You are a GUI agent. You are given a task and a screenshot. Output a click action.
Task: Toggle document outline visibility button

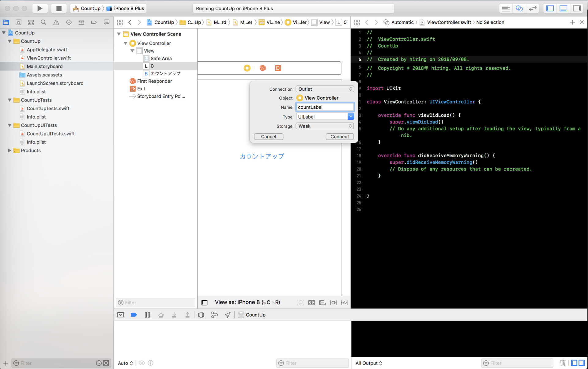[x=205, y=303]
